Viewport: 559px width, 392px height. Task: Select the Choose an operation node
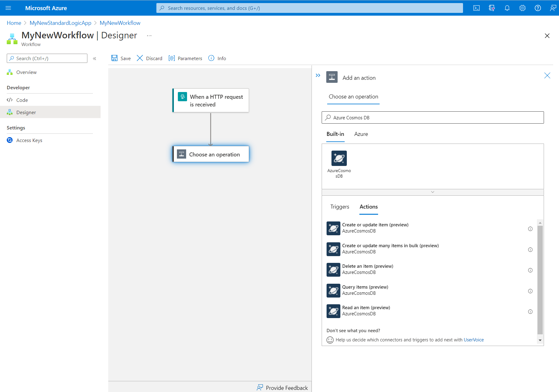(211, 154)
